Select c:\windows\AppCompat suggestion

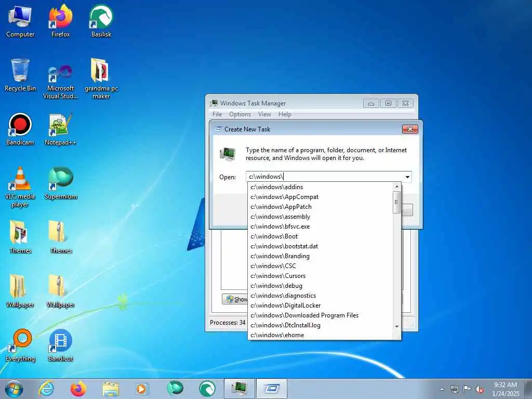click(320, 197)
